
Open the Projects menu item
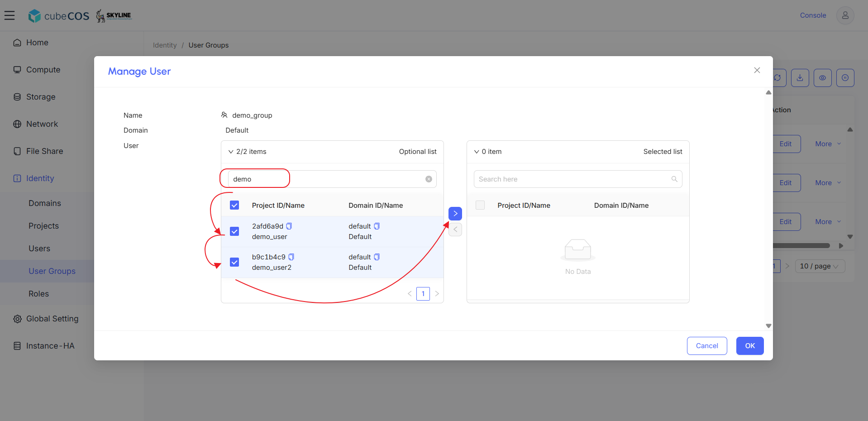(44, 226)
